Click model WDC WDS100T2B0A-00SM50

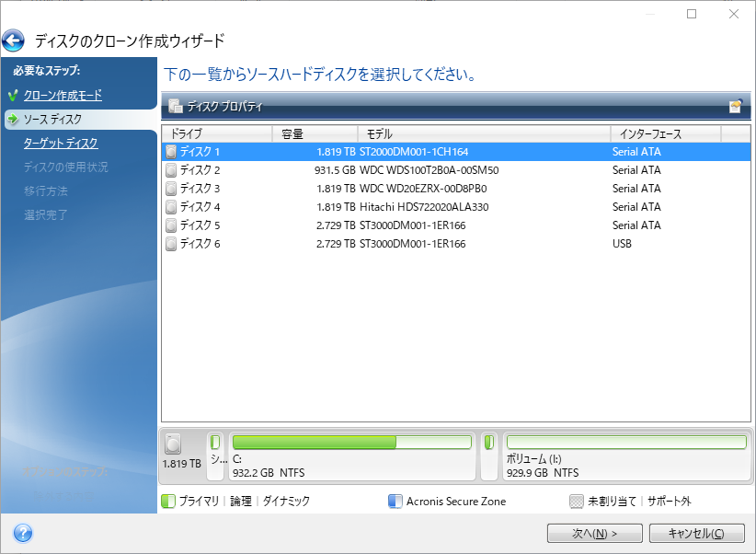(430, 170)
